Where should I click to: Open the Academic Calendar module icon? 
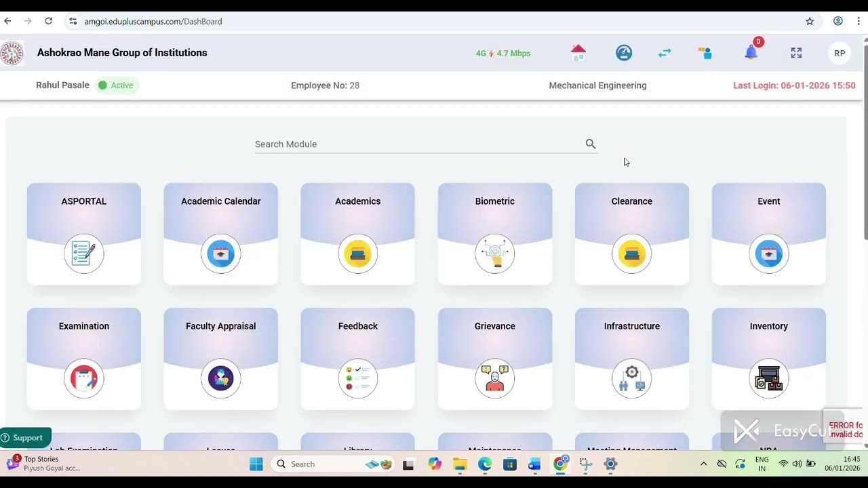coord(221,253)
